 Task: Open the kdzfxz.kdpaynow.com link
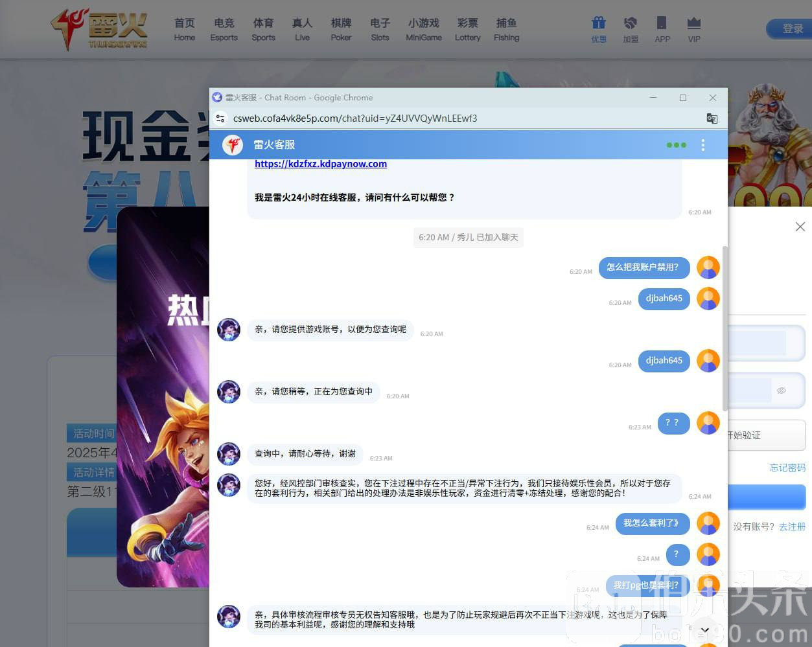click(x=321, y=164)
